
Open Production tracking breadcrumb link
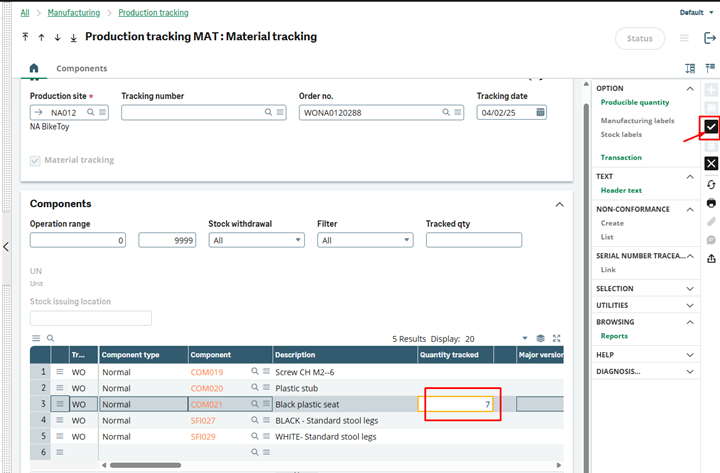coord(151,13)
